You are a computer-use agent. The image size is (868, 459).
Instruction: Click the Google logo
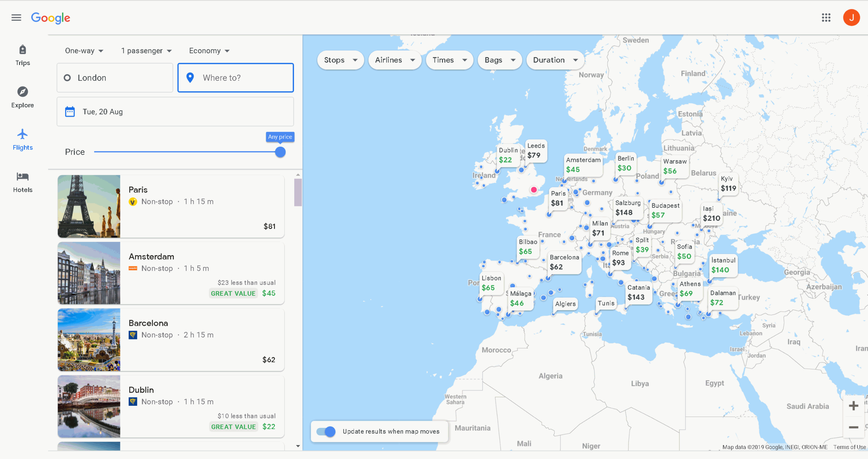(51, 18)
